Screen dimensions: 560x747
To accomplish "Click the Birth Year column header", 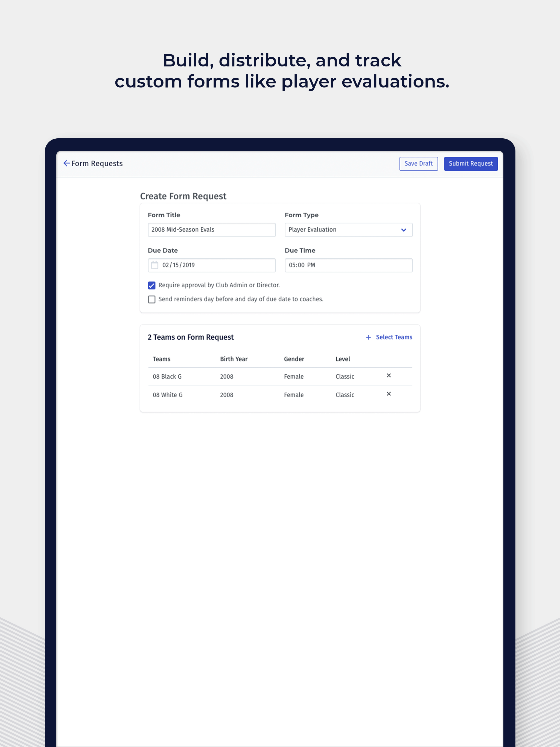I will pos(234,359).
